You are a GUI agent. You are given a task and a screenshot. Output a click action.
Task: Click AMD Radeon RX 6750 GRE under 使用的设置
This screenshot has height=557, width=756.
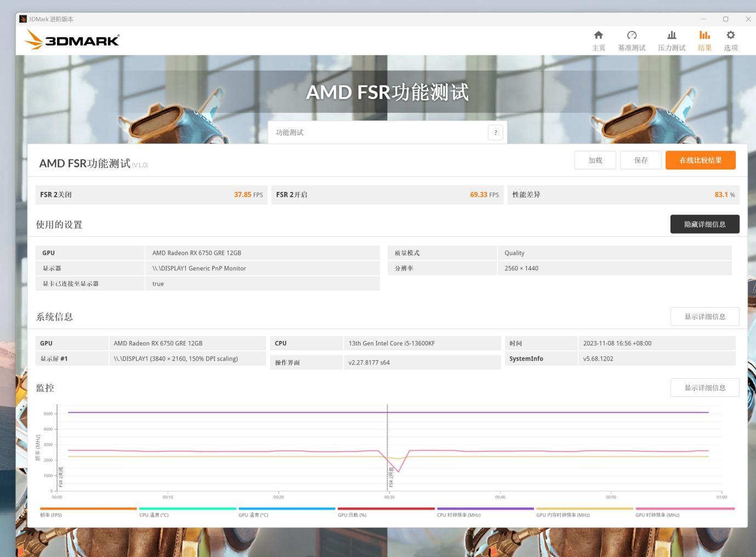tap(197, 253)
